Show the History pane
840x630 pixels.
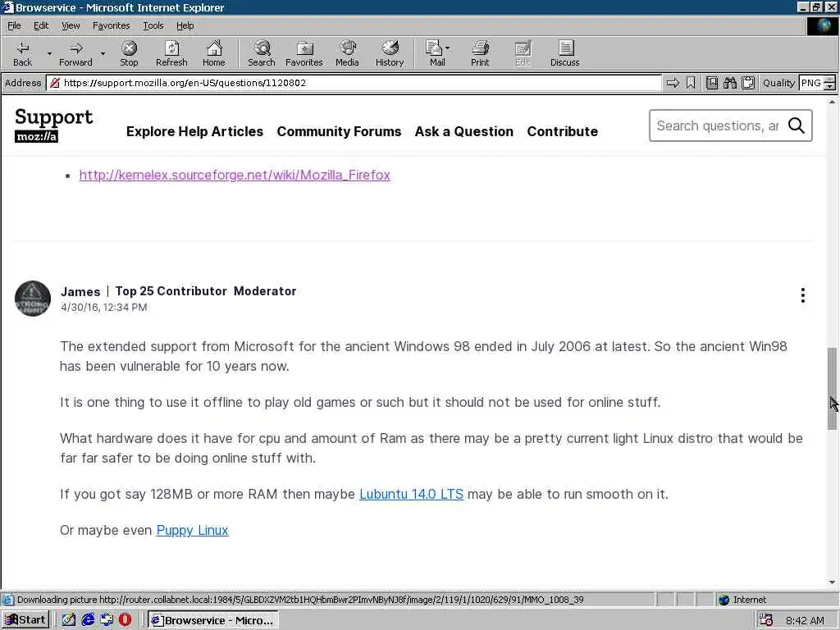pyautogui.click(x=390, y=53)
